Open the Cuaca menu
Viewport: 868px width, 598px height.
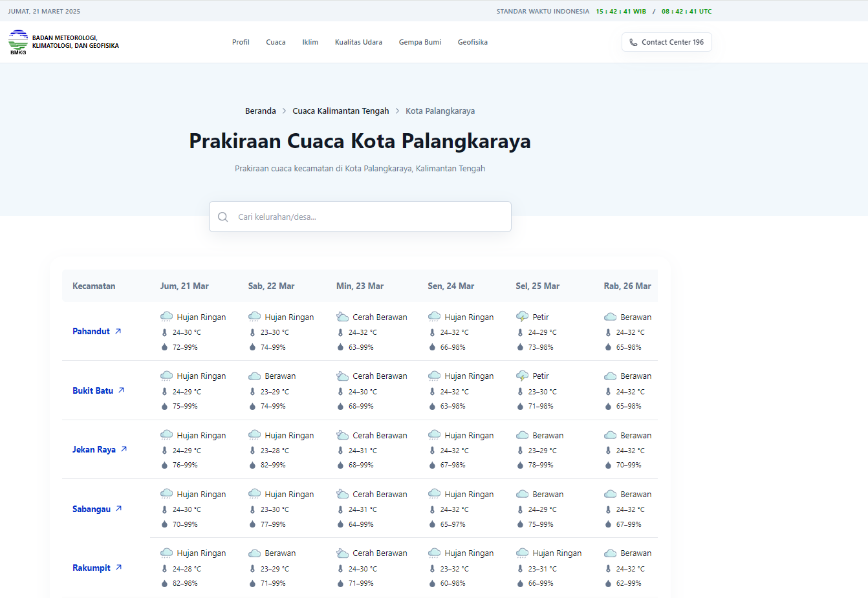pyautogui.click(x=276, y=42)
